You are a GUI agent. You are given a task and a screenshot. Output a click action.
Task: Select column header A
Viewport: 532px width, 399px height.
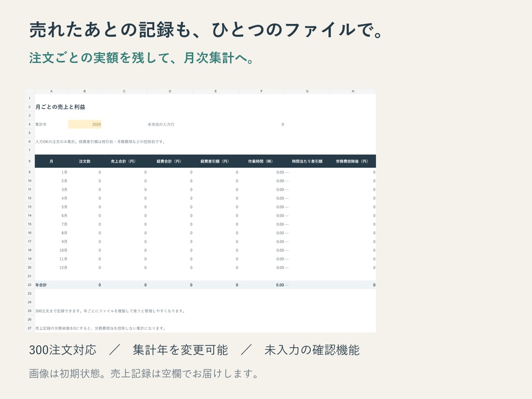click(51, 91)
